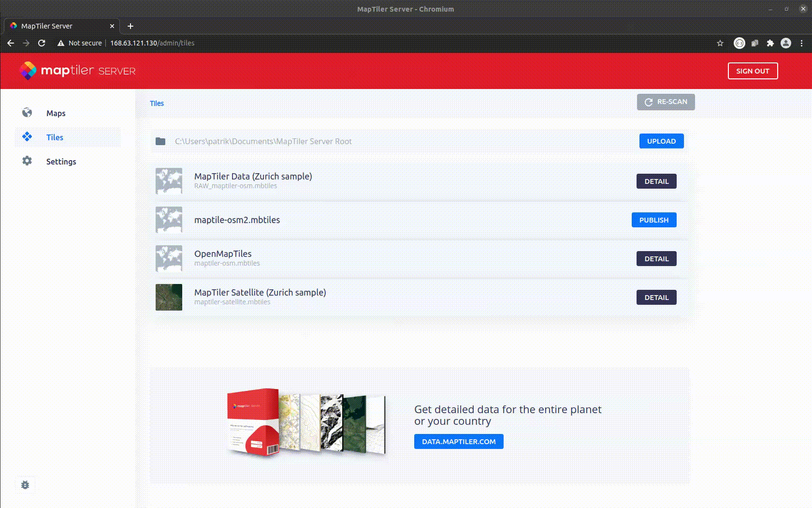This screenshot has width=812, height=508.
Task: Go to Tiles in the sidebar
Action: click(55, 137)
